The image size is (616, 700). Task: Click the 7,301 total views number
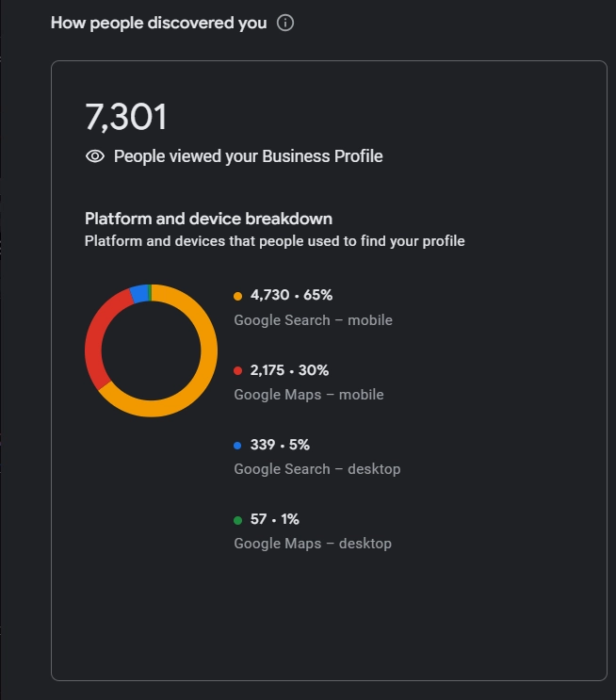pos(126,118)
